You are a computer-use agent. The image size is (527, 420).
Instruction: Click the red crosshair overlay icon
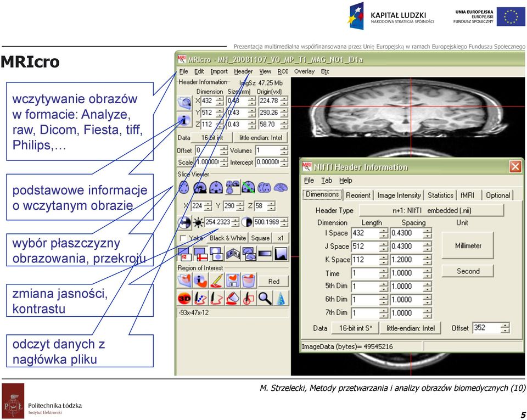(x=201, y=254)
